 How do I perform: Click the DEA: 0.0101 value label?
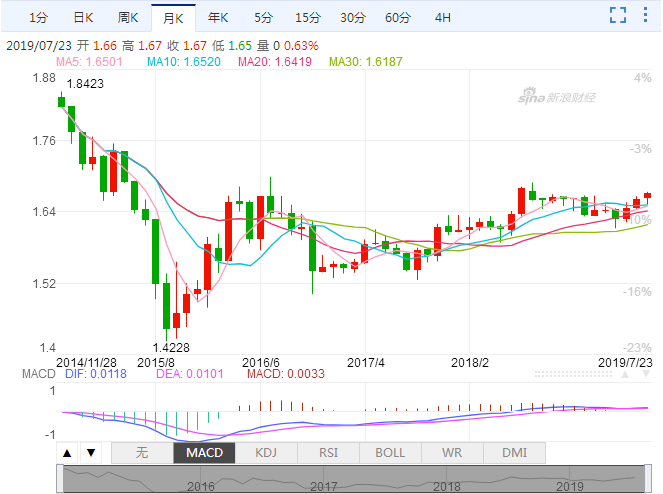point(189,374)
